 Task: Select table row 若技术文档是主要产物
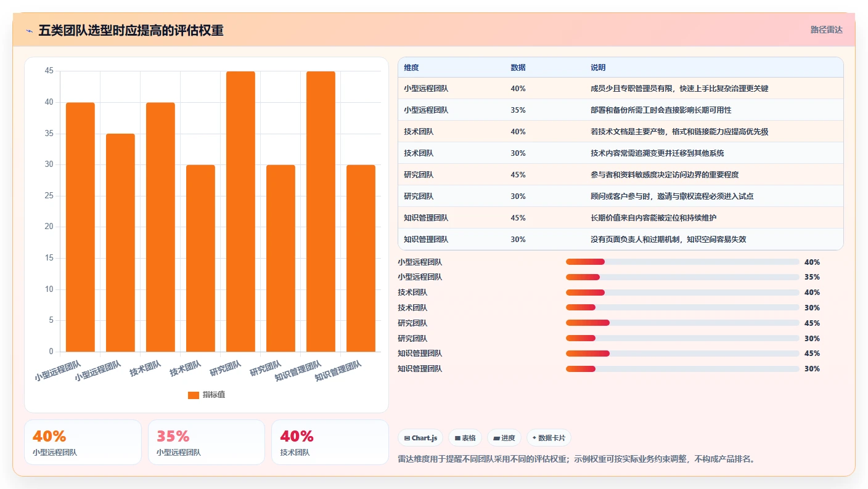pos(621,131)
